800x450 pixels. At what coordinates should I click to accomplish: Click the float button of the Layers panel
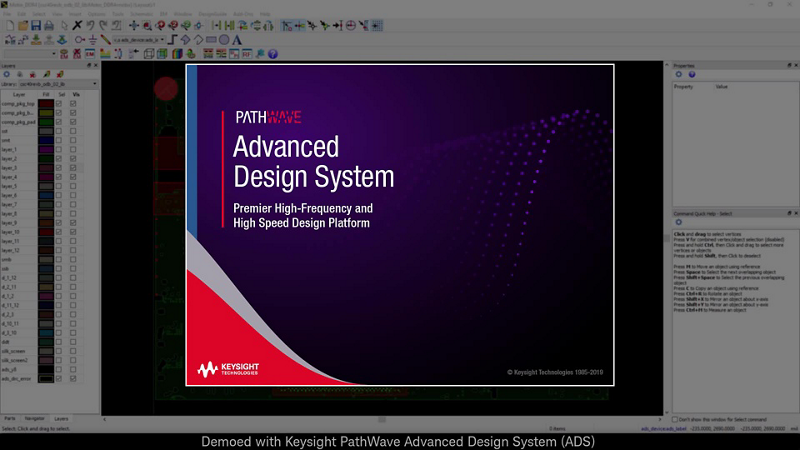89,65
